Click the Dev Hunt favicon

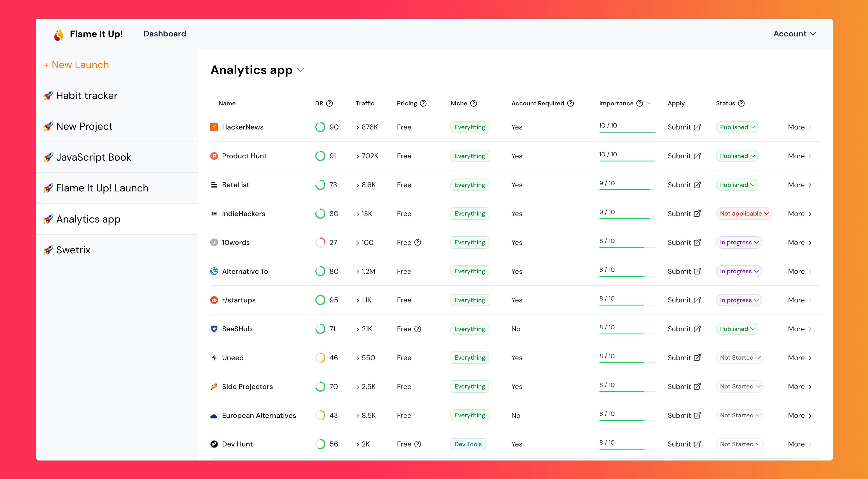214,444
